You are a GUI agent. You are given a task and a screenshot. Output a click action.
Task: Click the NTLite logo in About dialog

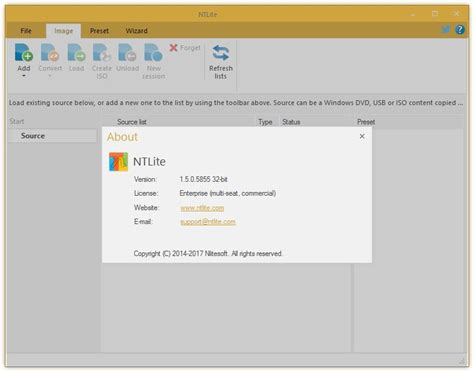pos(118,162)
